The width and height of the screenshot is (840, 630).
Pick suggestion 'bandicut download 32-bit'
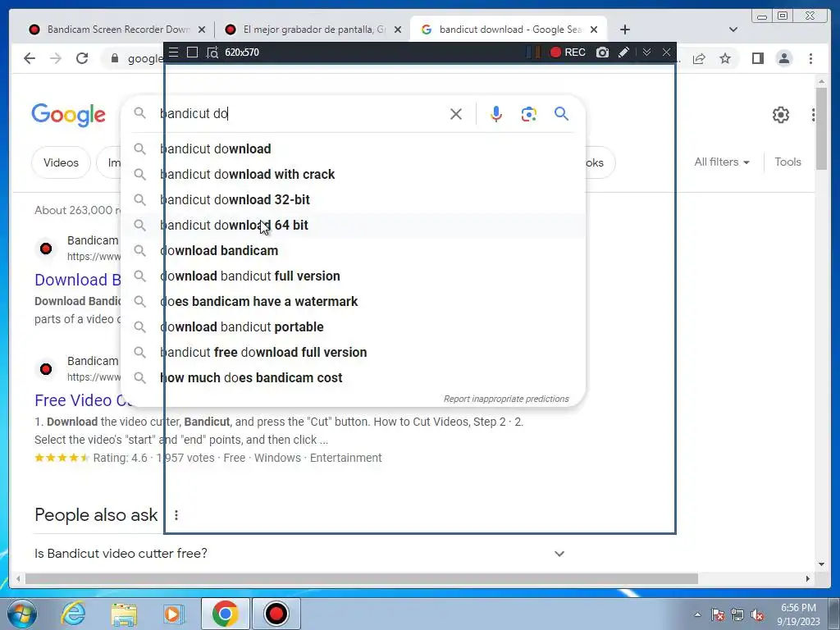click(354, 200)
